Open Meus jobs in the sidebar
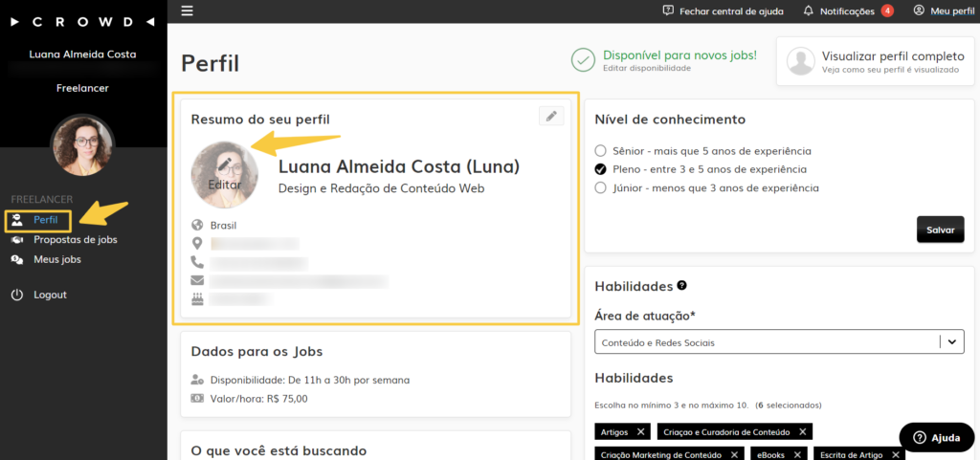The width and height of the screenshot is (980, 460). (x=56, y=260)
